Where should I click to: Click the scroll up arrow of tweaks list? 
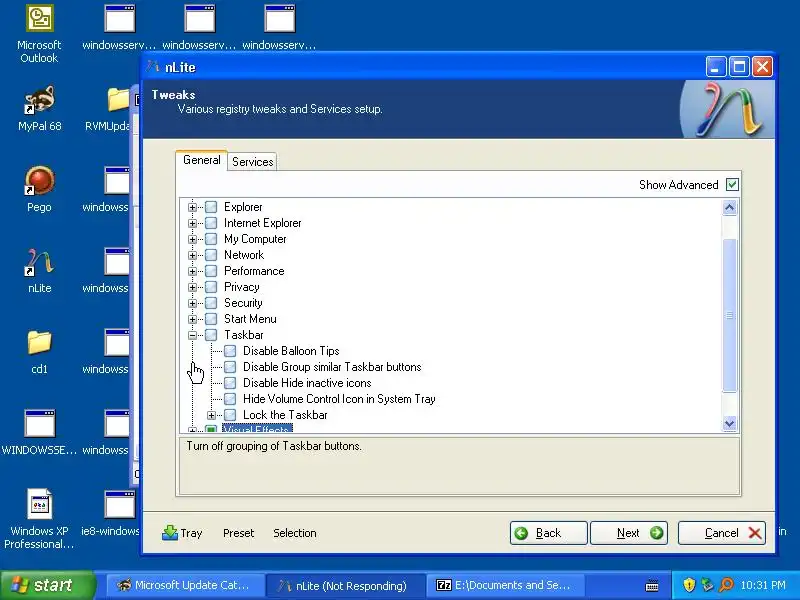click(x=730, y=208)
